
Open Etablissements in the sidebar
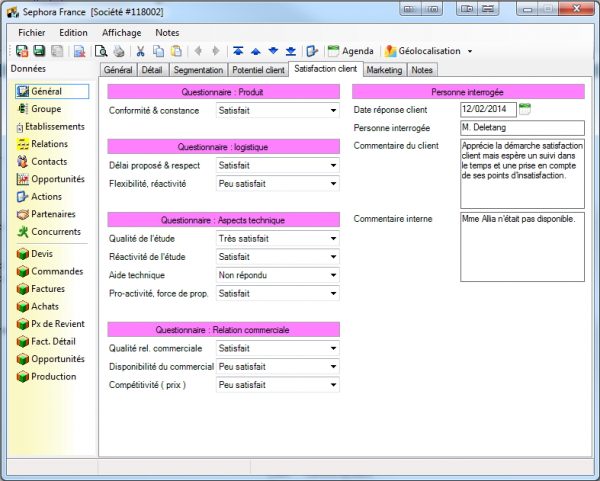point(51,127)
